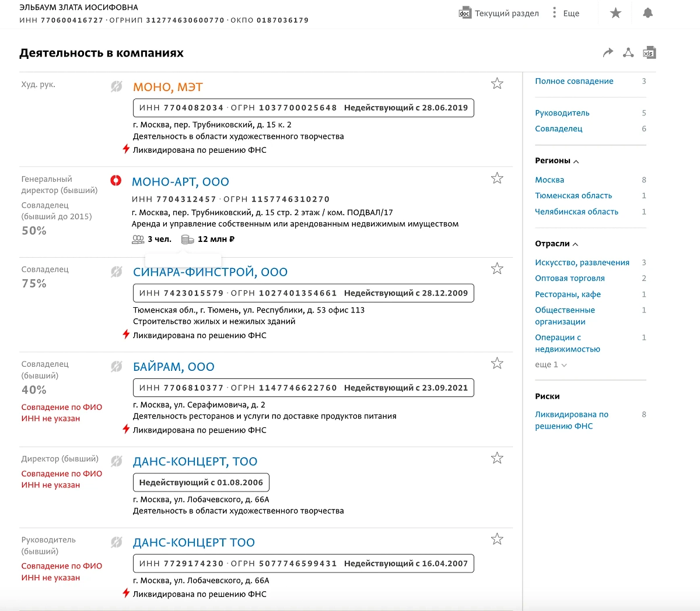Image resolution: width=700 pixels, height=611 pixels.
Task: Open the МОНО-АРТ, ООО company link
Action: (x=180, y=182)
